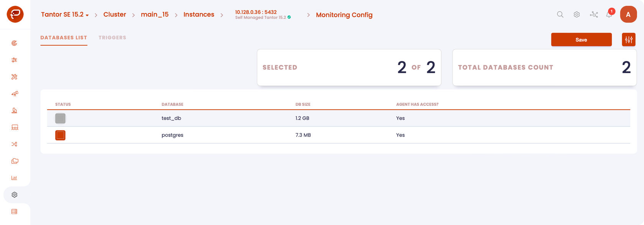Open the network nodes icon in header
This screenshot has height=225, width=644.
pos(594,15)
